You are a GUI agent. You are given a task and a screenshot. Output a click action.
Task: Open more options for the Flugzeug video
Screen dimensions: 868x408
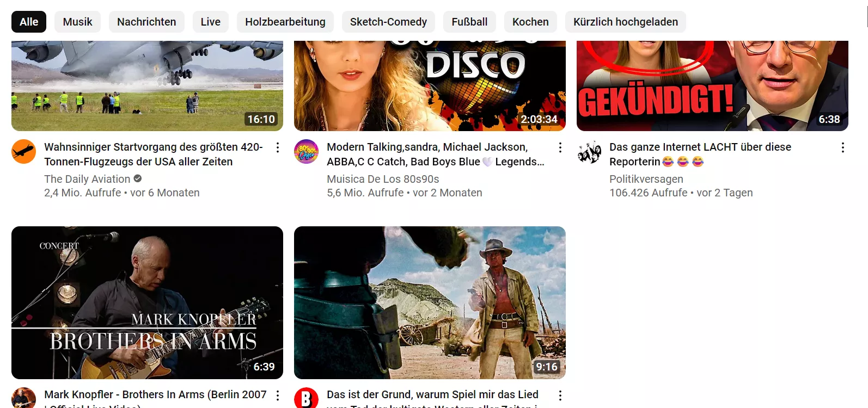pyautogui.click(x=278, y=147)
